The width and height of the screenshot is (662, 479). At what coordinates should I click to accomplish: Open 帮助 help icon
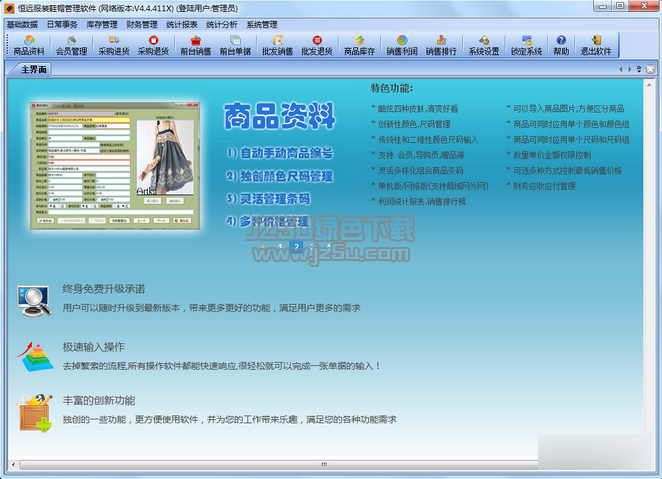[x=561, y=45]
